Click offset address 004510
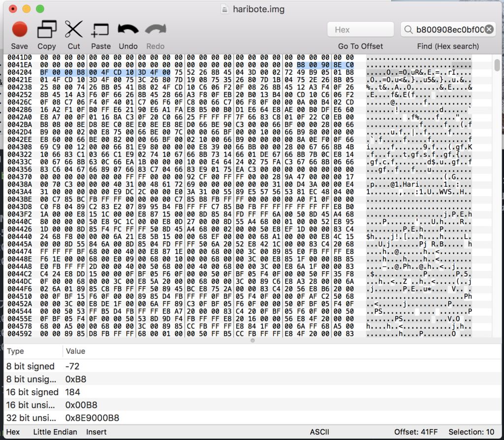This screenshot has width=504, height=440. [x=20, y=296]
